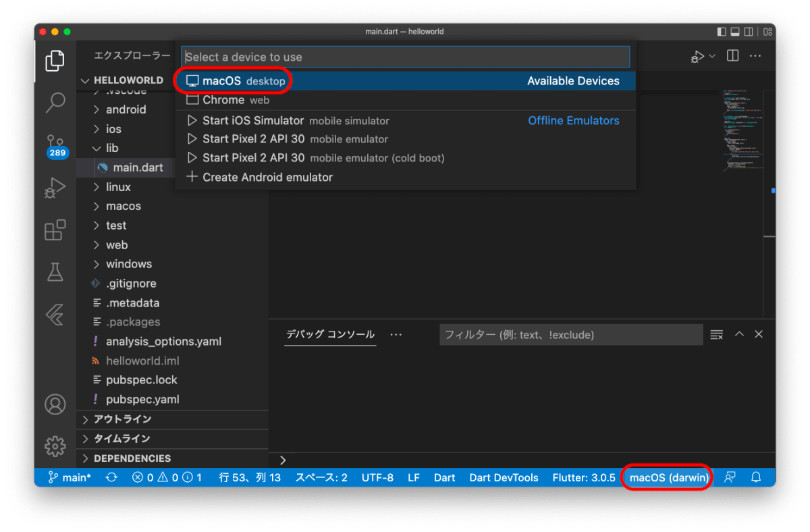
Task: Open panel more options ellipsis next to デバッグ コンソール
Action: 396,334
